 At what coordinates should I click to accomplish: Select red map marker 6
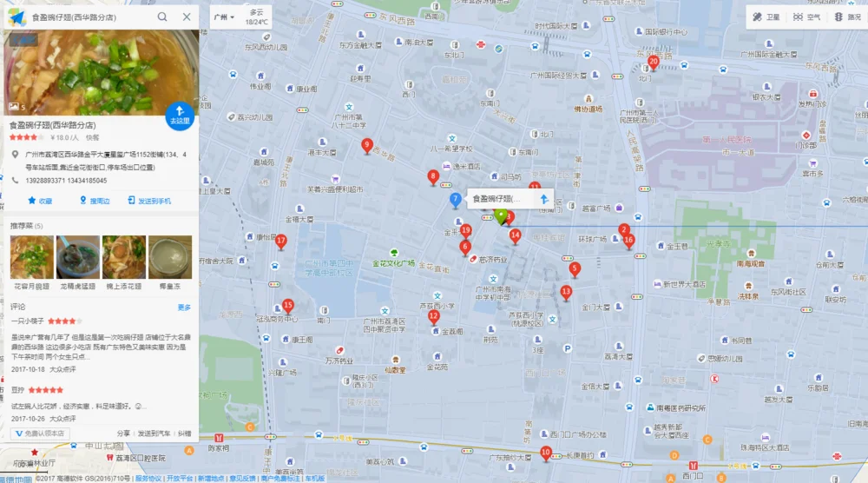point(465,248)
